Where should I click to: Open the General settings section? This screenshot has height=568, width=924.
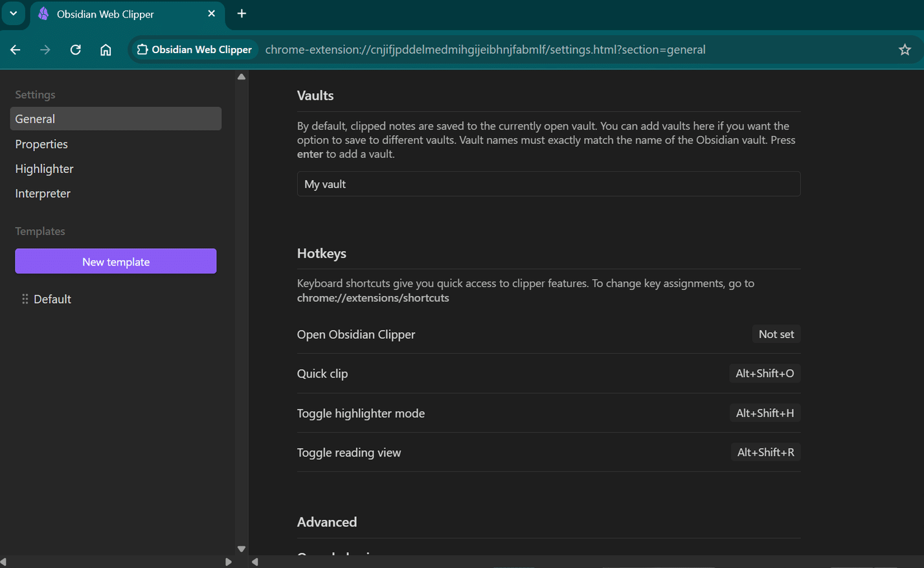(116, 119)
